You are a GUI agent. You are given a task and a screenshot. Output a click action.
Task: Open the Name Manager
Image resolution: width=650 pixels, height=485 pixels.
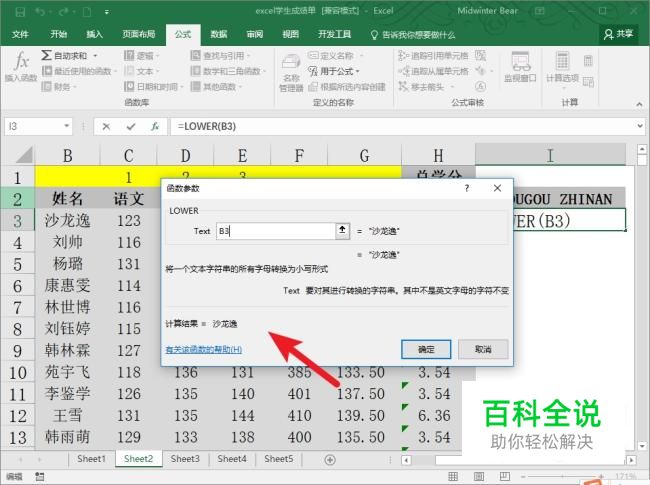coord(291,73)
